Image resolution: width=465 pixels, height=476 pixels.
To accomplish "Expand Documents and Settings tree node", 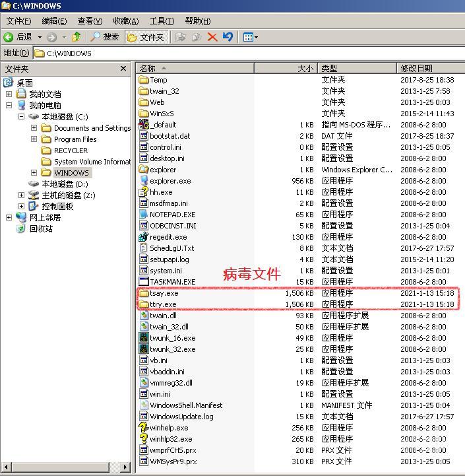I will [34, 128].
